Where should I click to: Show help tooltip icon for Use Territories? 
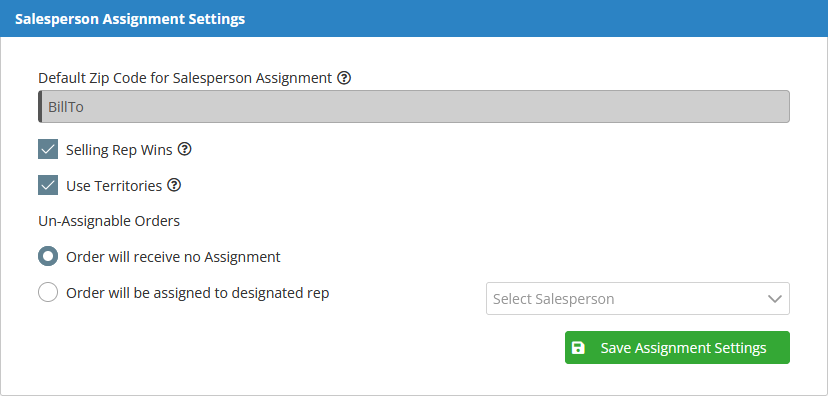point(174,185)
